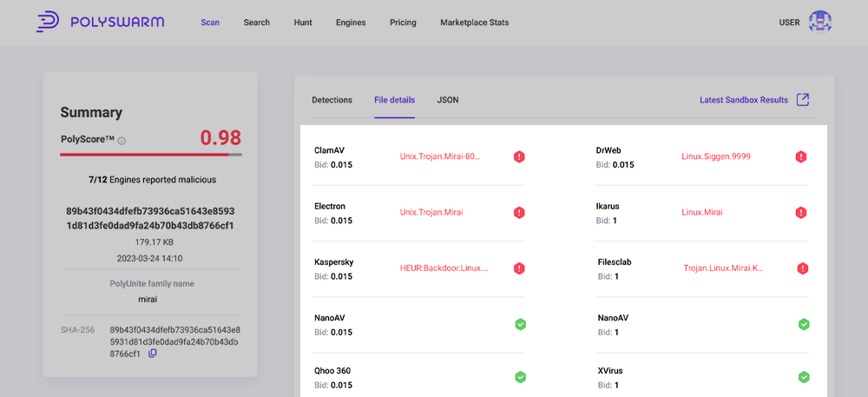Open the external link icon for sandbox results
The height and width of the screenshot is (397, 868).
pyautogui.click(x=803, y=100)
